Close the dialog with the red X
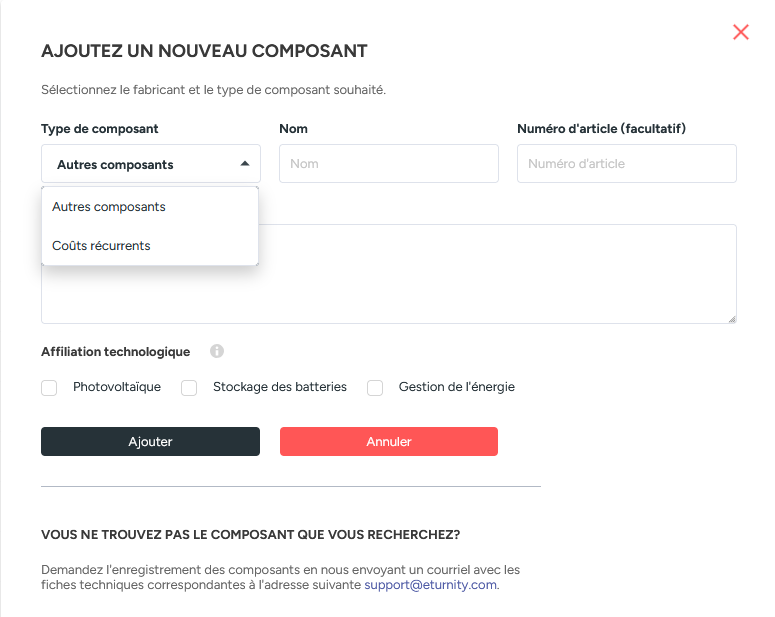Image resolution: width=775 pixels, height=617 pixels. point(741,32)
